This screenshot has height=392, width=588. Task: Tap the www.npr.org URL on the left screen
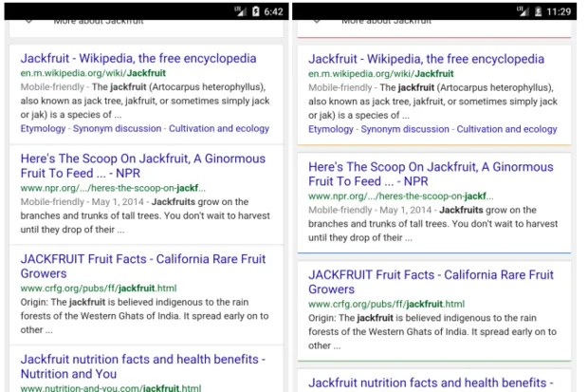point(113,188)
